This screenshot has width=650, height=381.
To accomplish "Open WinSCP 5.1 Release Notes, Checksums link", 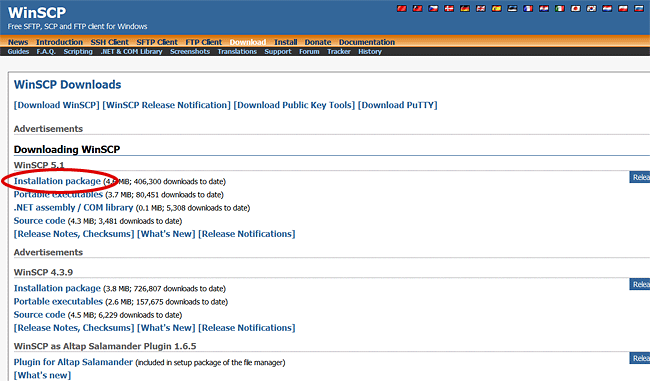I will click(x=74, y=234).
